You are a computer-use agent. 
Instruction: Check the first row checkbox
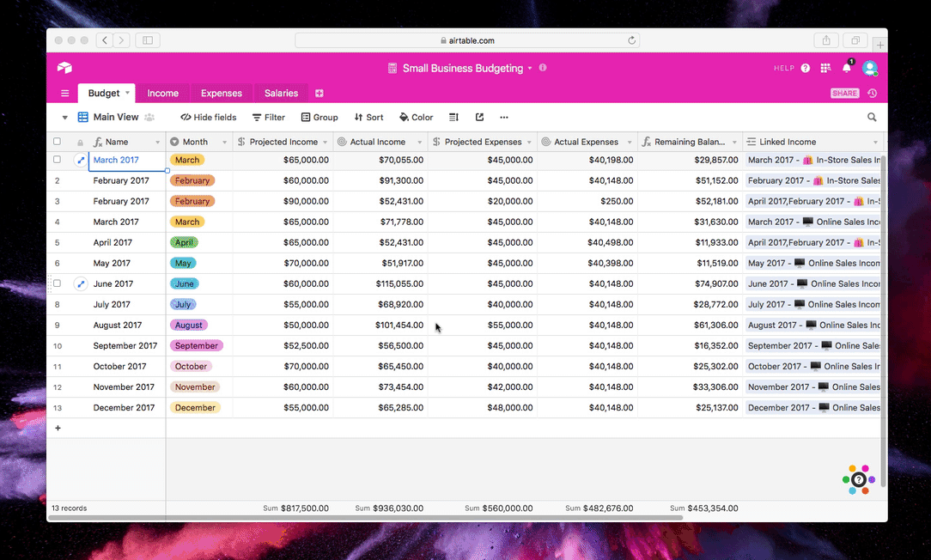[58, 160]
